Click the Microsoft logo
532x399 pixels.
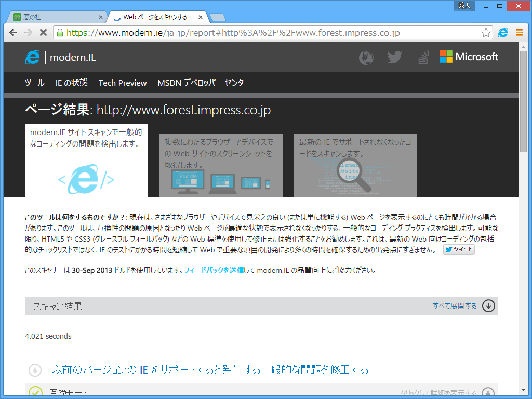tap(469, 57)
